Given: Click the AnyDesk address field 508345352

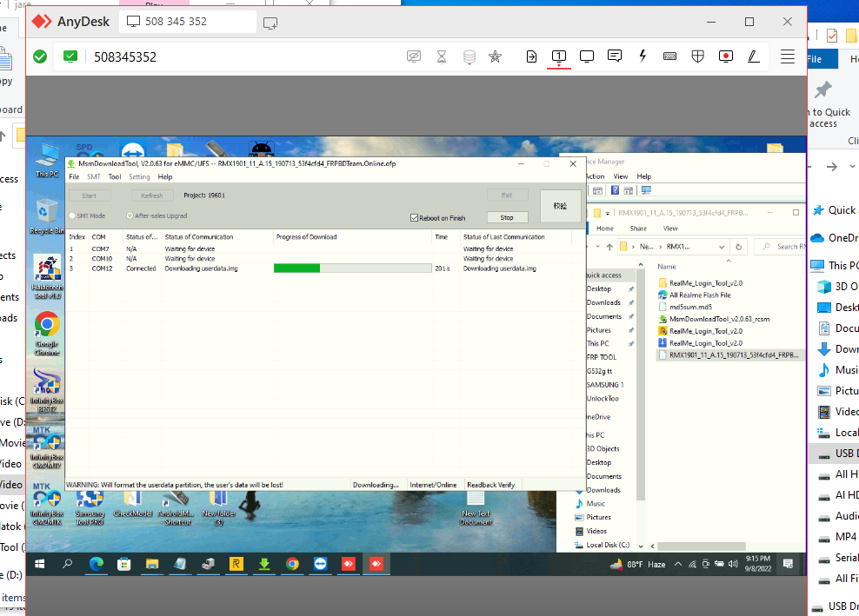Looking at the screenshot, I should (125, 57).
